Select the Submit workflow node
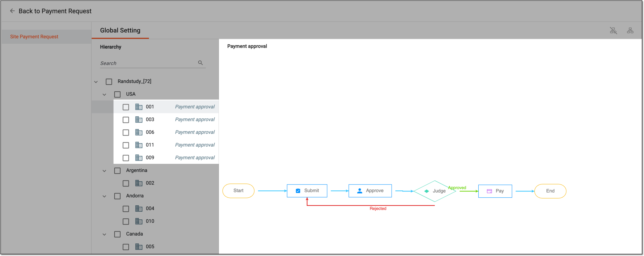The image size is (644, 256). pos(307,191)
